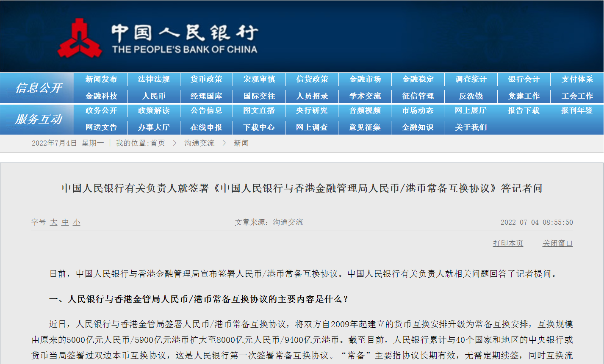The width and height of the screenshot is (604, 364).
Task: Click 打印本页 to print the article
Action: [x=507, y=243]
